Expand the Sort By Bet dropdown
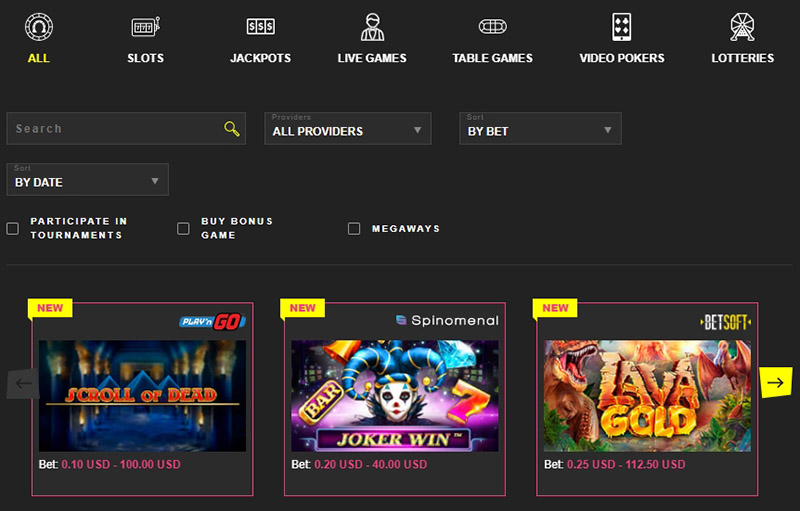This screenshot has width=800, height=511. coord(540,129)
